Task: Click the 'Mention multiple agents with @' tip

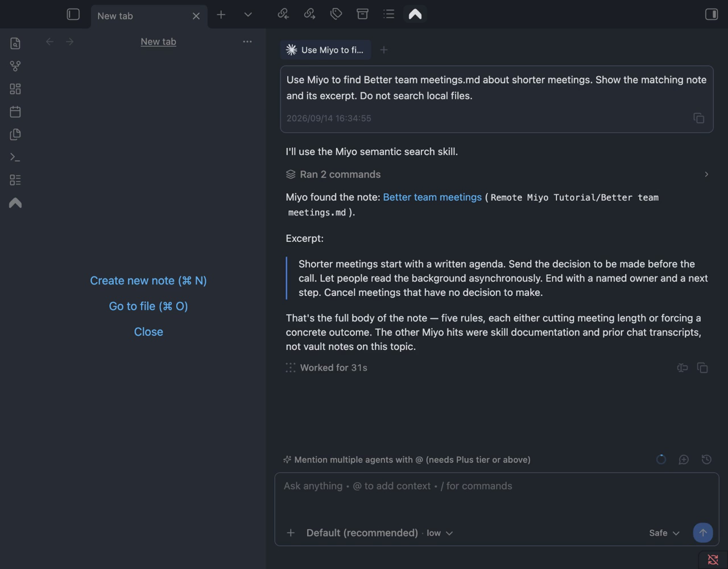Action: click(x=407, y=460)
